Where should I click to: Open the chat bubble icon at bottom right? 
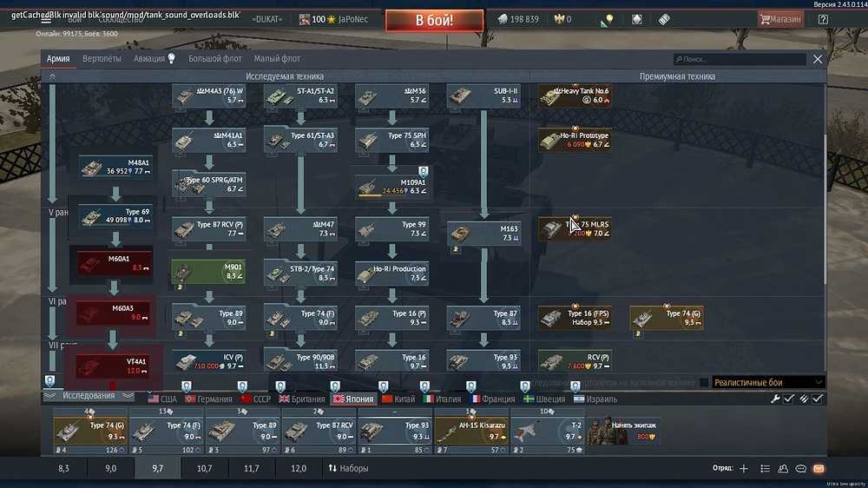point(800,469)
